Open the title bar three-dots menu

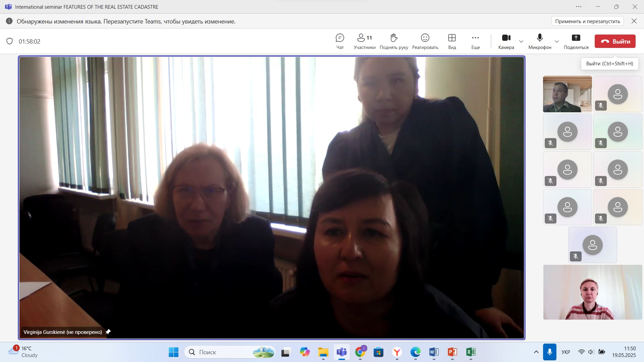click(579, 7)
